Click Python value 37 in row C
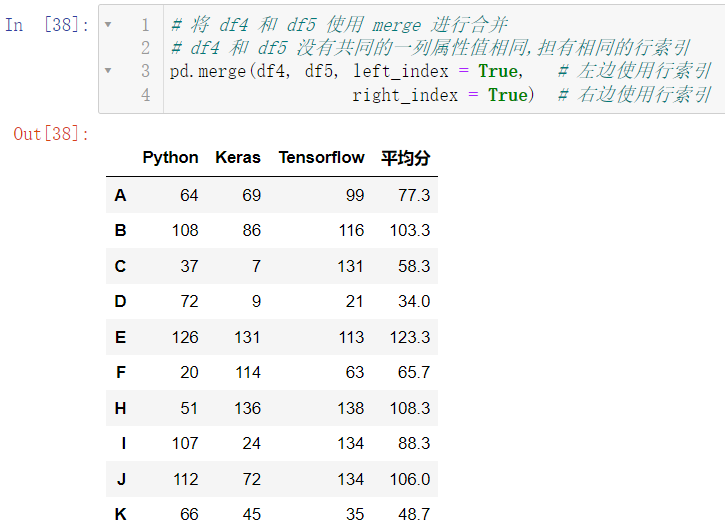This screenshot has width=725, height=532. point(189,267)
